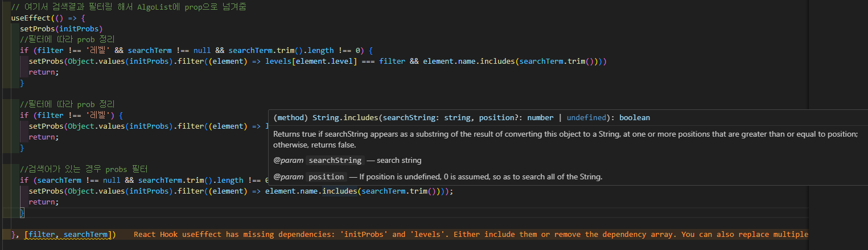Click 'searchString: string' in tooltip signature
This screenshot has width=868, height=250.
[x=426, y=118]
